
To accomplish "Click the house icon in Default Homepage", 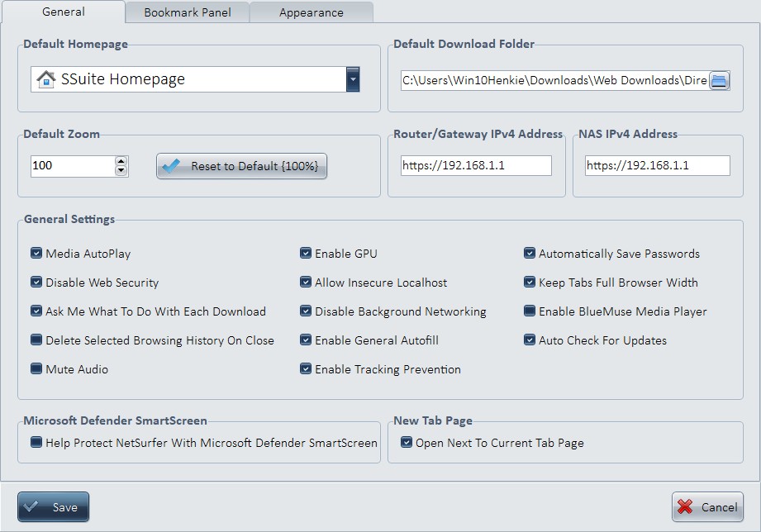I will [x=46, y=79].
